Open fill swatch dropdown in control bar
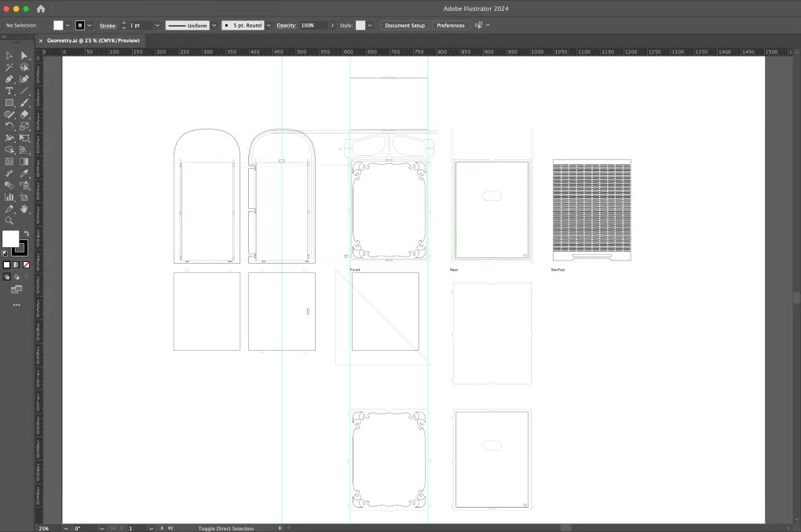801x532 pixels. pos(68,25)
